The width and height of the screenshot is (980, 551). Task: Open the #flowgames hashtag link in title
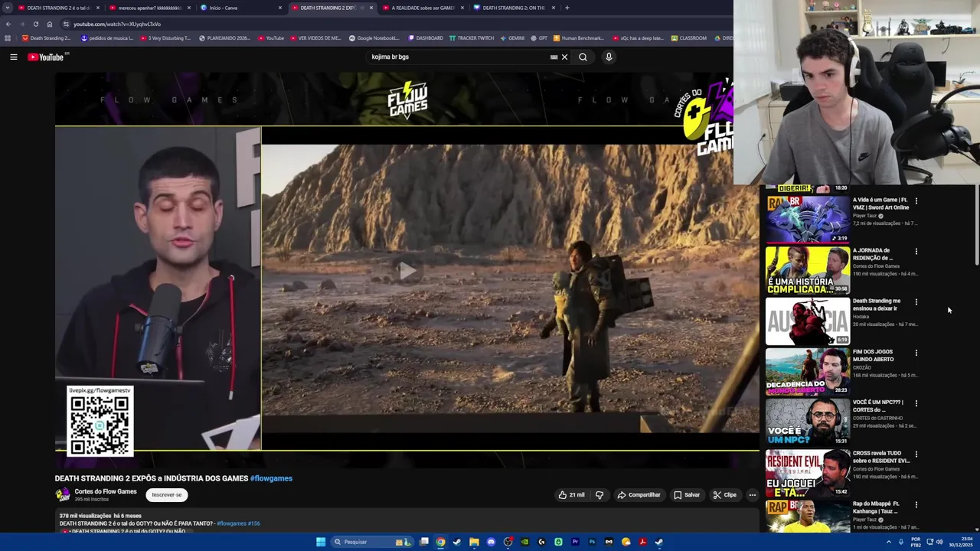tap(271, 478)
